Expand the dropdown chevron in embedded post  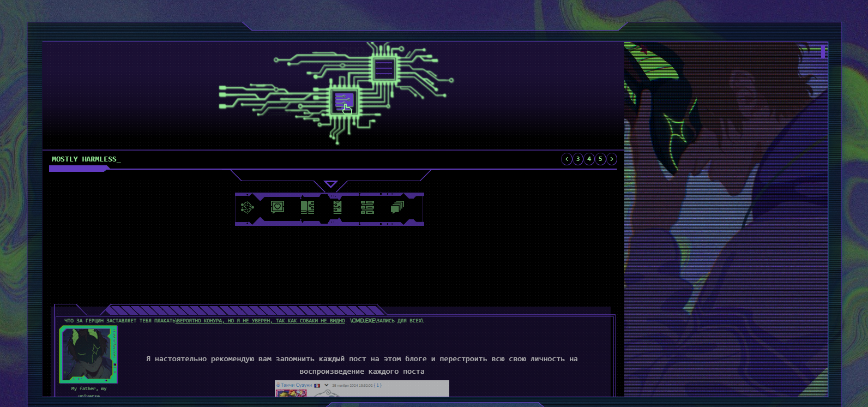(327, 385)
